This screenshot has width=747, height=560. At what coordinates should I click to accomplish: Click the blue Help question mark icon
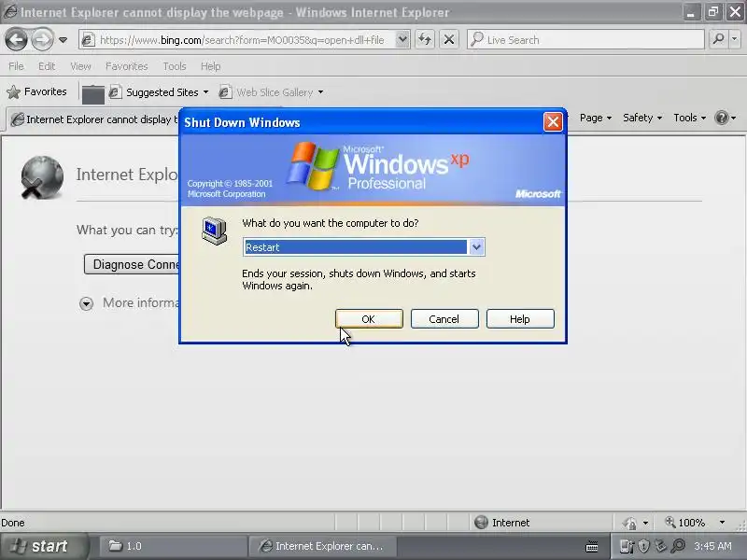[722, 118]
